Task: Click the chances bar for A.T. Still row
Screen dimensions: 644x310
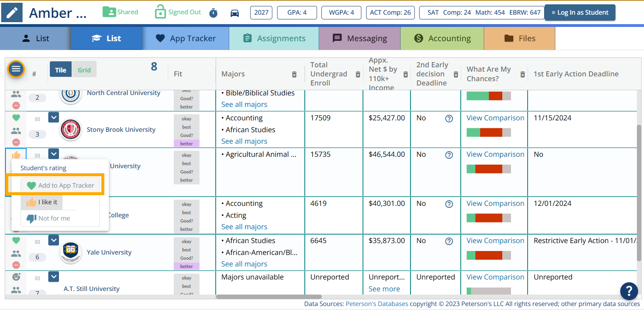Action: (489, 291)
